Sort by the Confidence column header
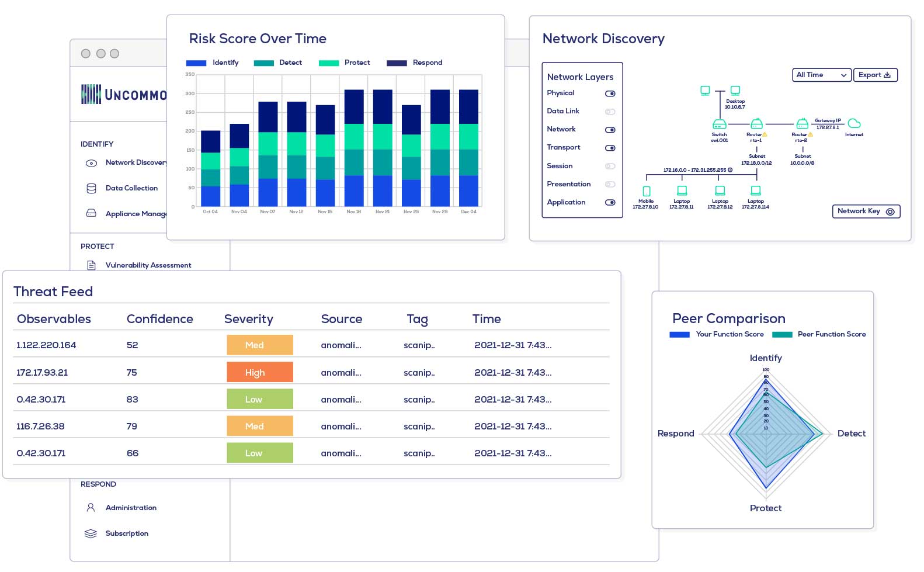Screen dimensions: 924x572 [159, 319]
